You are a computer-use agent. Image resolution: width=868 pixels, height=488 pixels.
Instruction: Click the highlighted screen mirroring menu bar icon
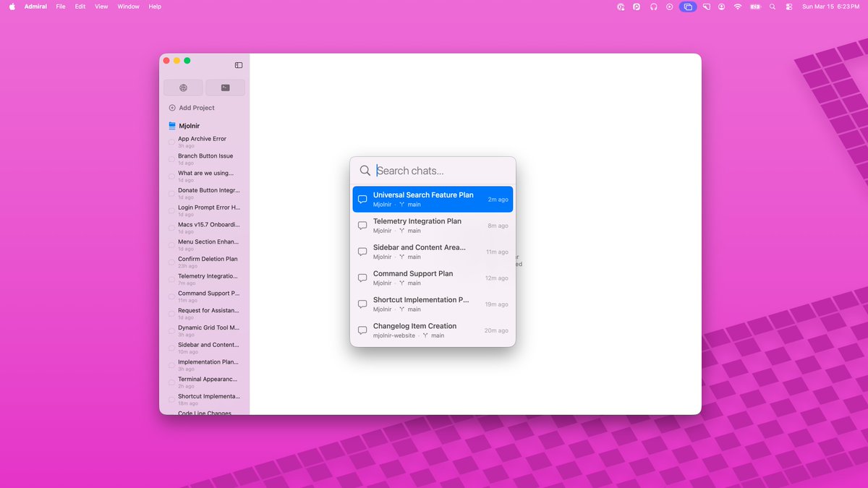(x=687, y=7)
